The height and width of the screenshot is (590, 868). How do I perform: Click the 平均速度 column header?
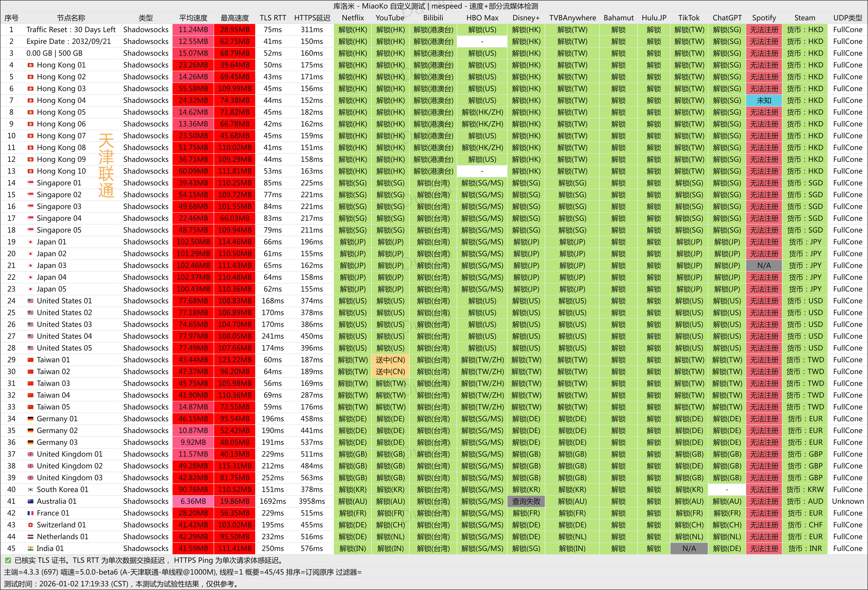tap(193, 18)
